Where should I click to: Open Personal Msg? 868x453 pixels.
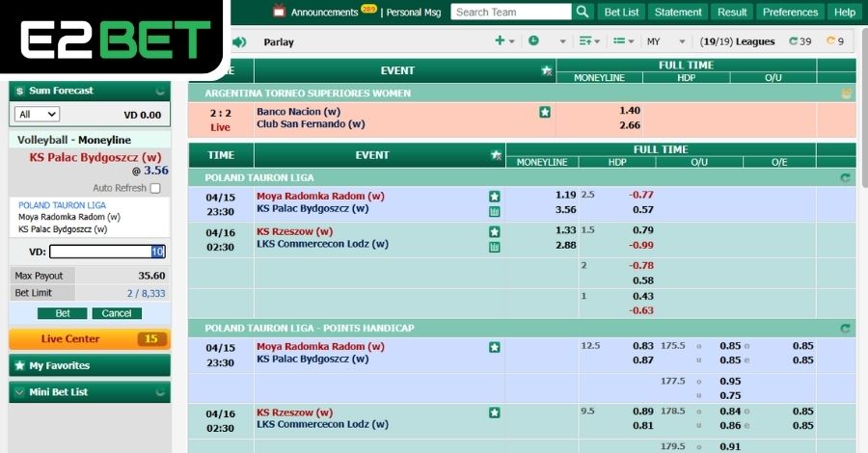tap(414, 13)
